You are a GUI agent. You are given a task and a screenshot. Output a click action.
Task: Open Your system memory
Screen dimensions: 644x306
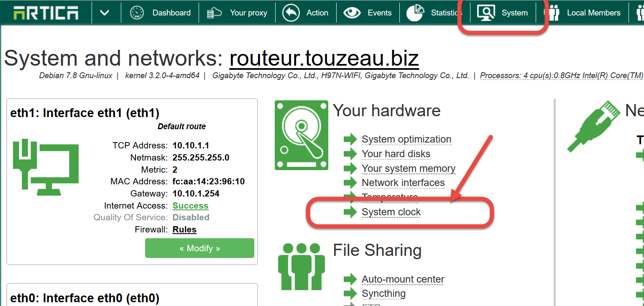[x=409, y=168]
